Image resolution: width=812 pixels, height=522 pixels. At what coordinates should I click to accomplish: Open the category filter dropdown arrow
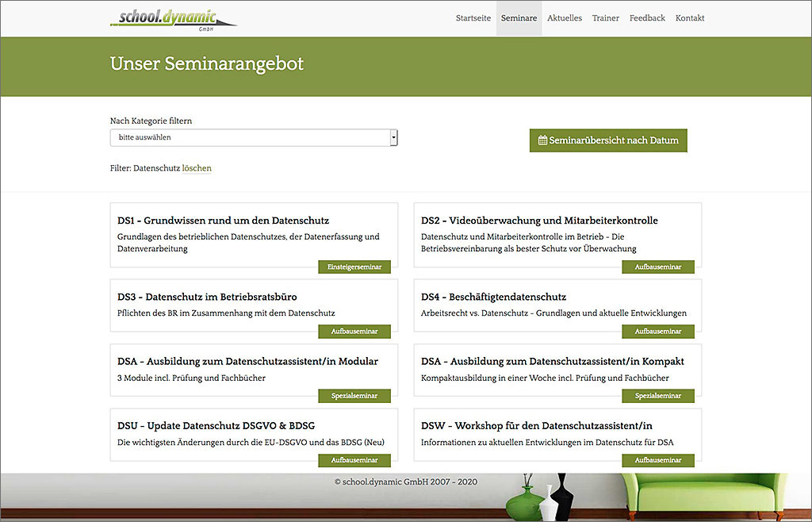[393, 137]
